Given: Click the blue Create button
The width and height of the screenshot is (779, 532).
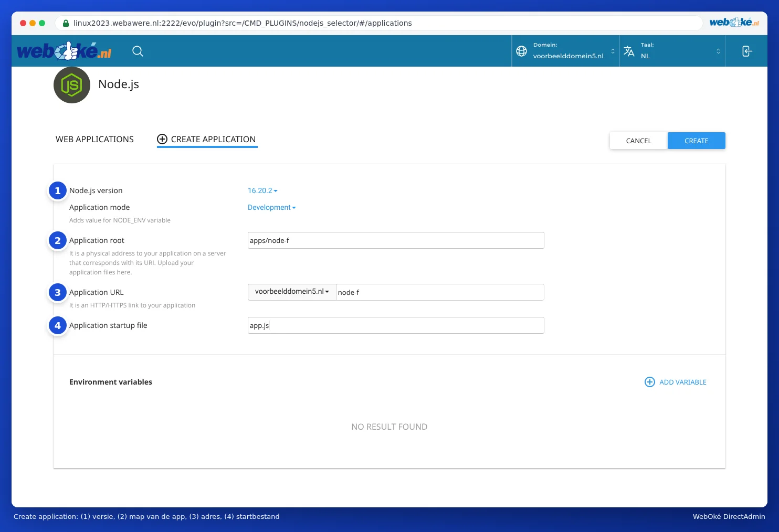Looking at the screenshot, I should tap(696, 141).
